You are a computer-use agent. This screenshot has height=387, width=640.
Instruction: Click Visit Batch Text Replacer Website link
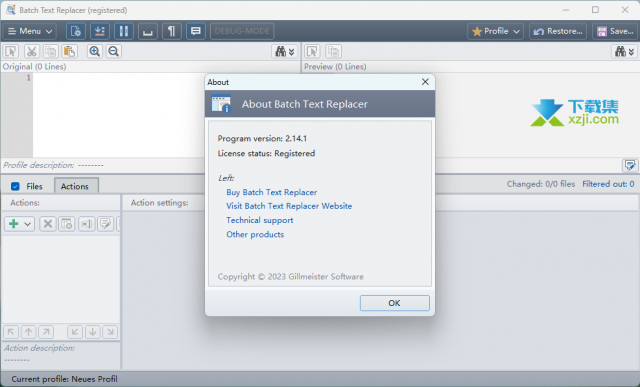tap(289, 206)
